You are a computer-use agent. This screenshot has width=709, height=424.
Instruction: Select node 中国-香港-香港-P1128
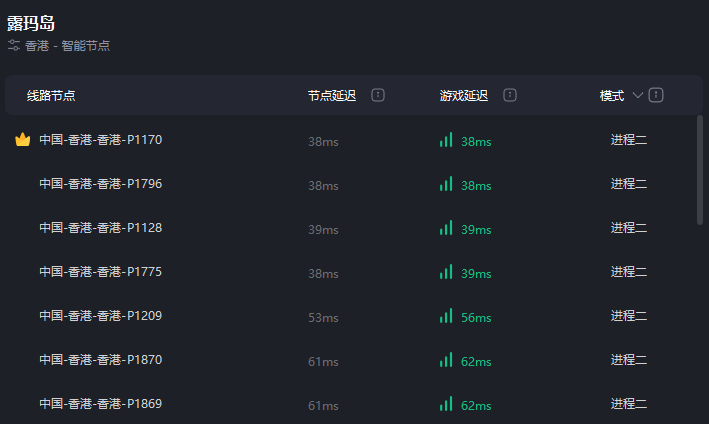coord(100,228)
